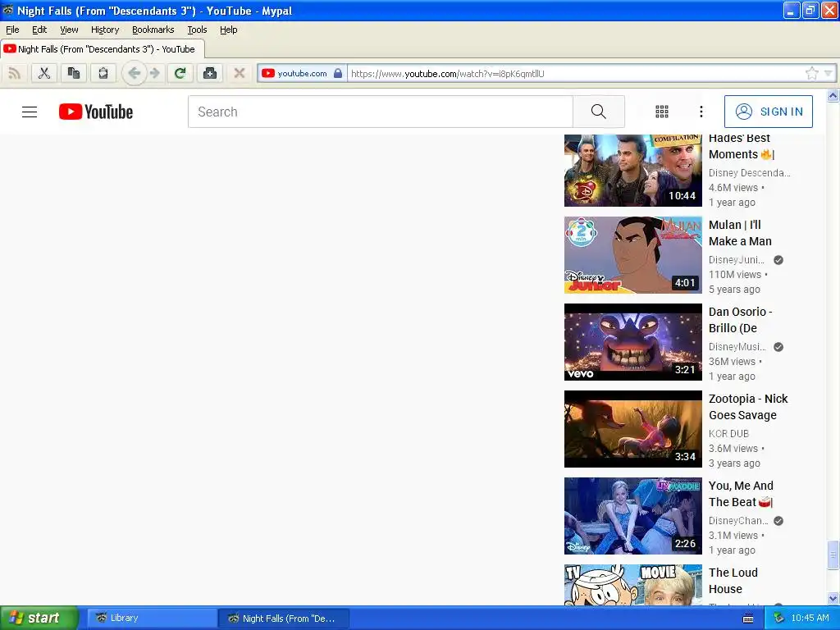Image resolution: width=840 pixels, height=630 pixels.
Task: Click the Hades' Best Moments title link
Action: pos(742,146)
